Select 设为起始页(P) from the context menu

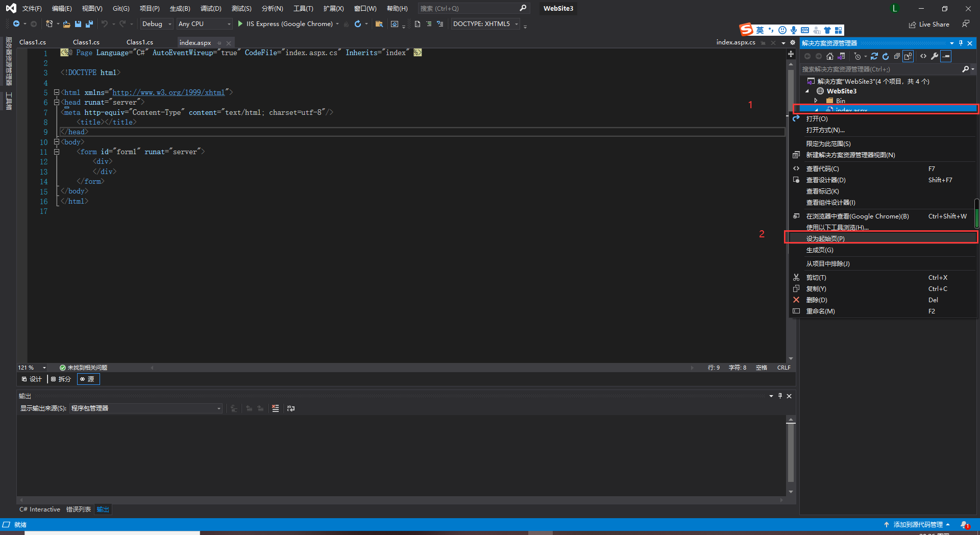point(883,238)
